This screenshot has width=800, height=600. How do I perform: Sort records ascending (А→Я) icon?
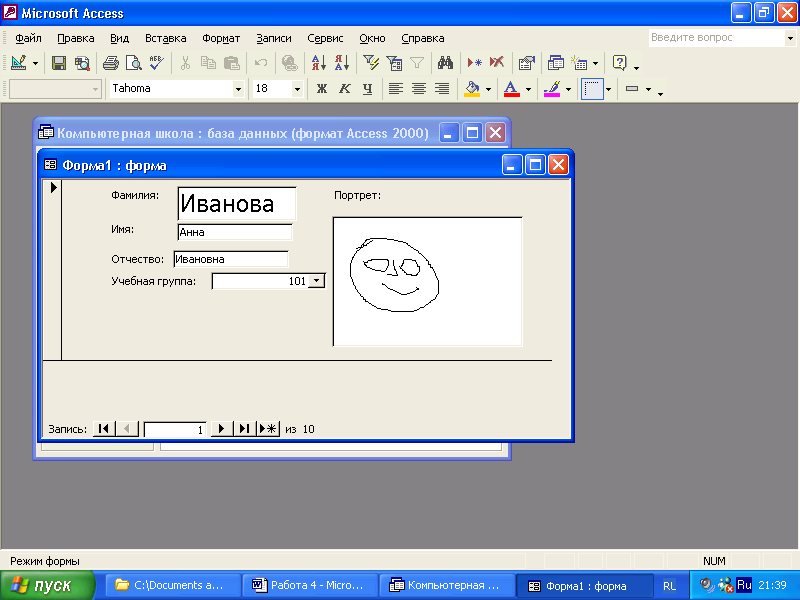(319, 63)
